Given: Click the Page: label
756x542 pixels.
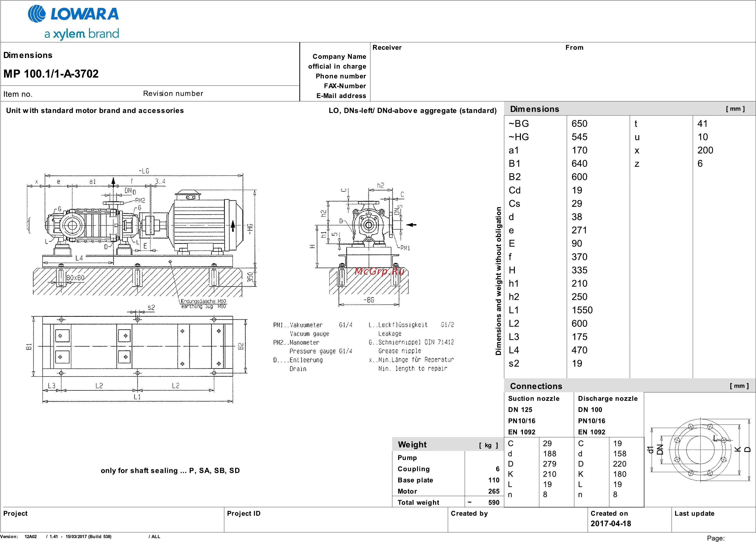Looking at the screenshot, I should (716, 538).
